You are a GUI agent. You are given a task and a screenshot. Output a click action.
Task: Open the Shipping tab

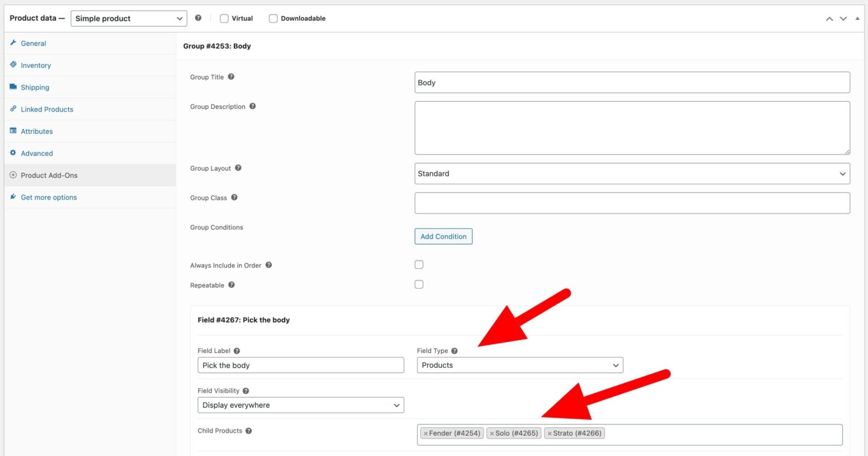click(x=90, y=87)
